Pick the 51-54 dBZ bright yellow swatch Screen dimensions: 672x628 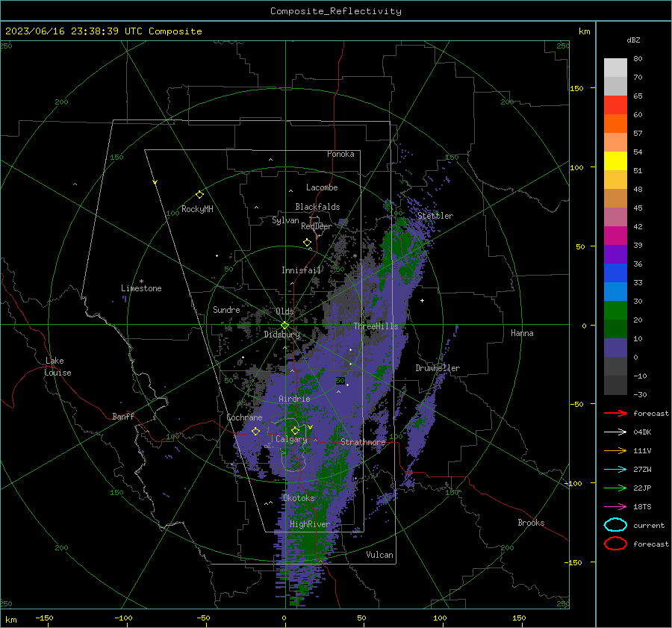(615, 161)
